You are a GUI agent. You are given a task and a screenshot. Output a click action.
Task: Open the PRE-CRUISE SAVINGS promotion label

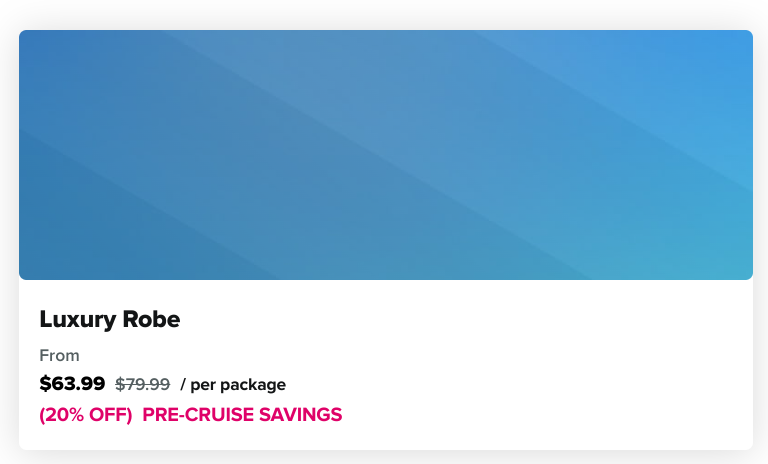[242, 415]
